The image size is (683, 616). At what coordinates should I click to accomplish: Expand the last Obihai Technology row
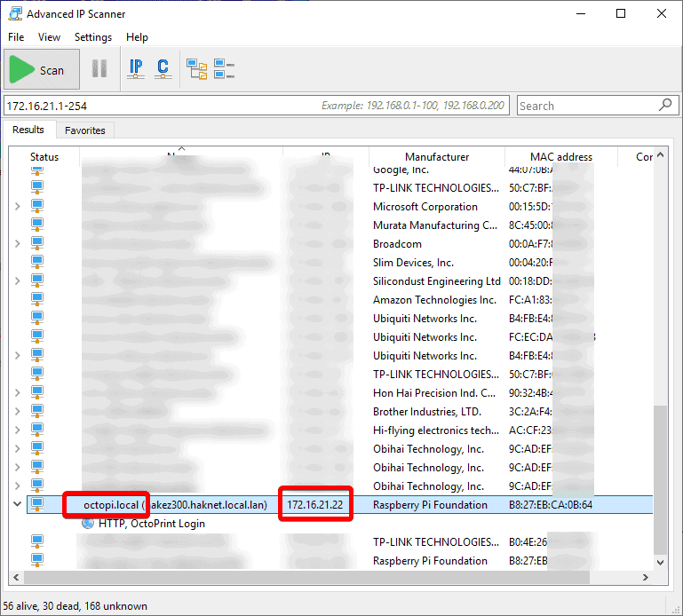[18, 486]
